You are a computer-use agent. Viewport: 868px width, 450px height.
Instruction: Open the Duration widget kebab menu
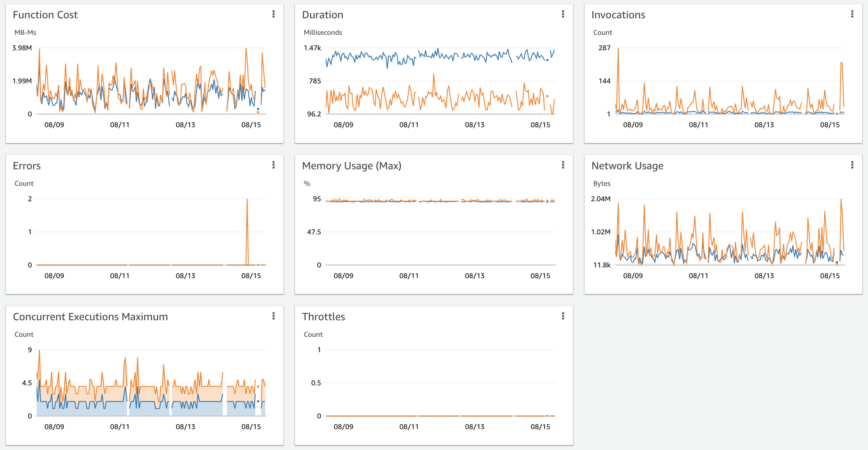(x=563, y=14)
